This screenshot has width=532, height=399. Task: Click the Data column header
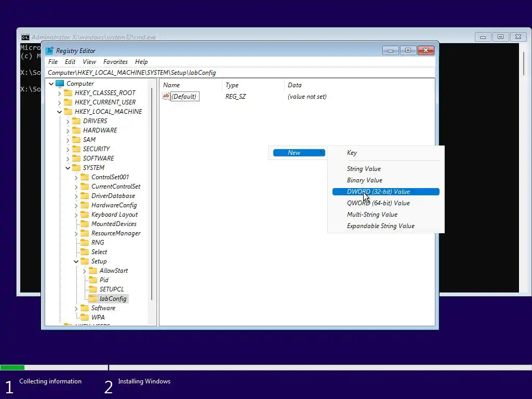(x=360, y=85)
